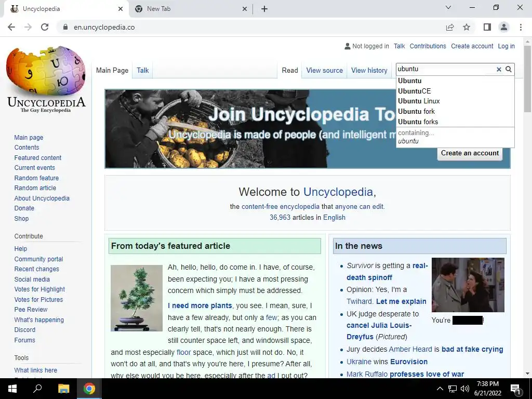Go back using the browser back arrow
The image size is (532, 399).
click(x=11, y=27)
